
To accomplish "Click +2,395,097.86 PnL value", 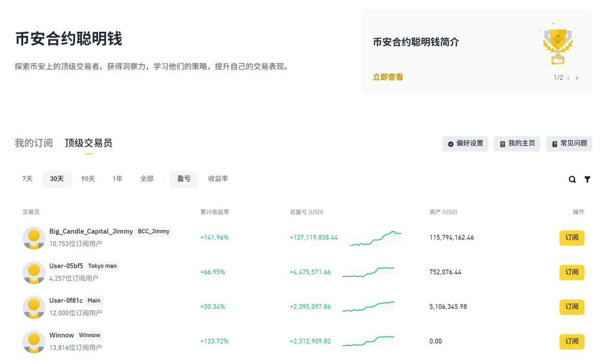I will click(x=310, y=307).
